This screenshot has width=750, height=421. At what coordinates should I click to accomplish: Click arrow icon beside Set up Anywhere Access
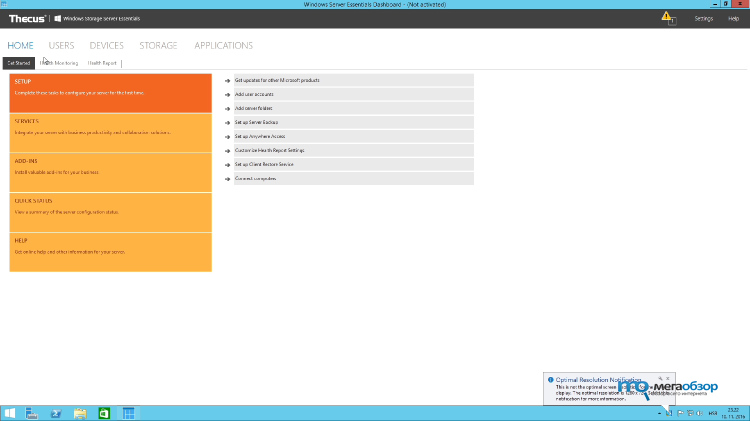[x=228, y=137]
